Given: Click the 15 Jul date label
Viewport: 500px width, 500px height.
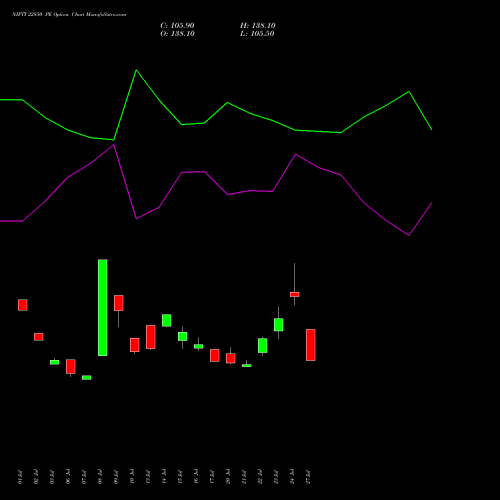Looking at the screenshot, I should point(180,477).
